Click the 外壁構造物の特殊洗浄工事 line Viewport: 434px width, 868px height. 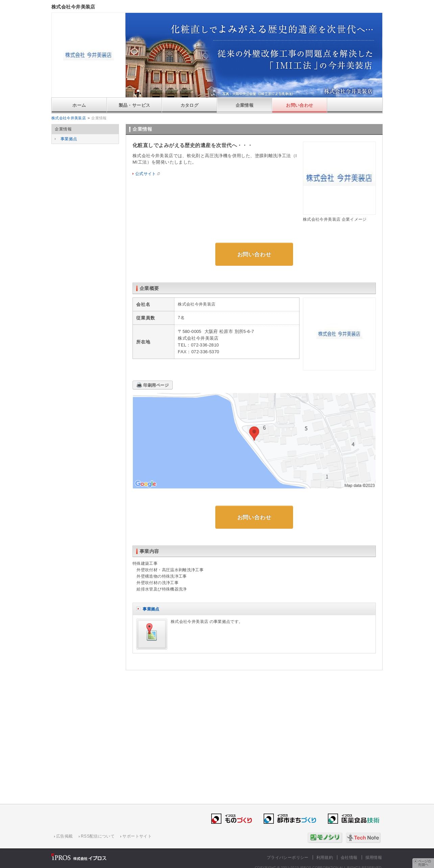coord(162,576)
